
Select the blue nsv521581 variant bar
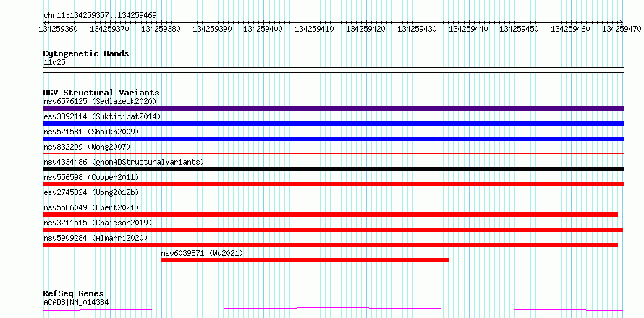[x=333, y=139]
